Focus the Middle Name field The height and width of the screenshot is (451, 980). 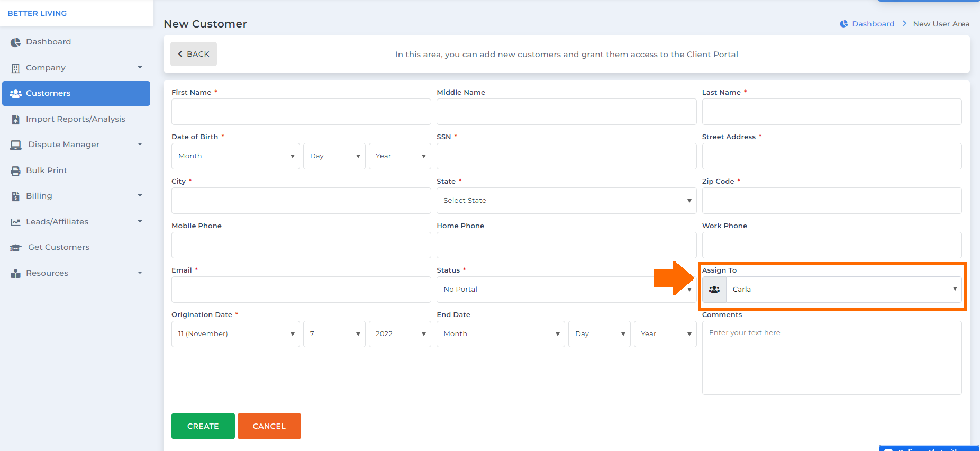pos(567,112)
